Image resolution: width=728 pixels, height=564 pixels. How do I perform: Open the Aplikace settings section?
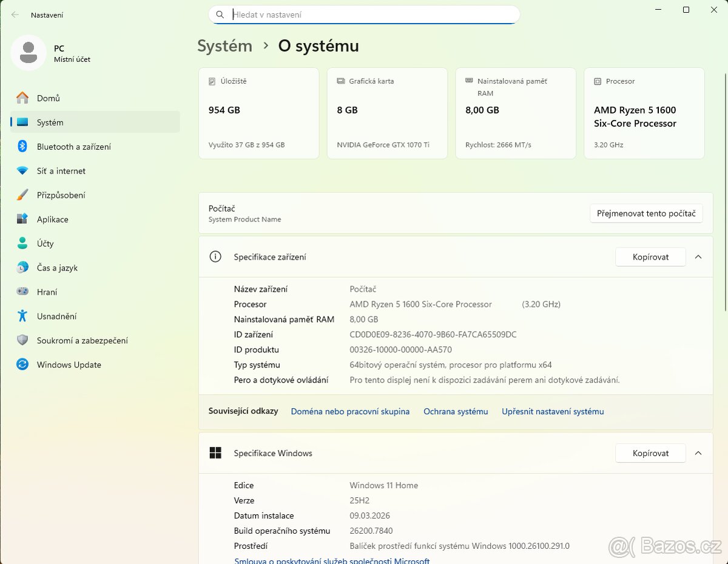[x=52, y=220]
